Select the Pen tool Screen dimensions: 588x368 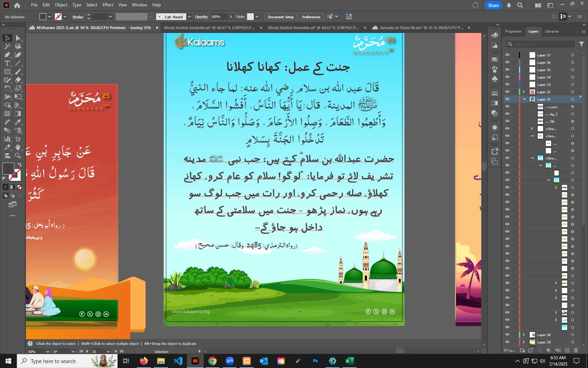tap(7, 55)
